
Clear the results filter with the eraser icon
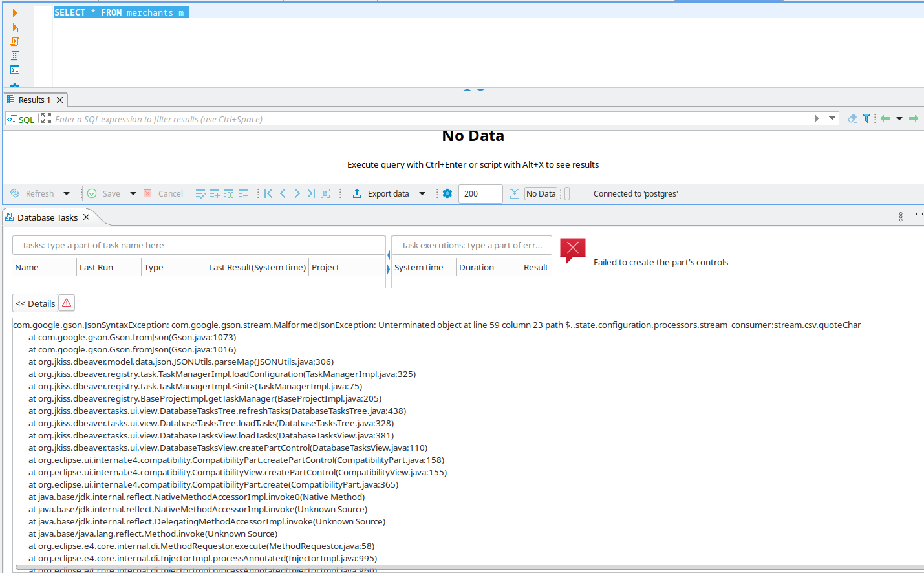tap(852, 118)
